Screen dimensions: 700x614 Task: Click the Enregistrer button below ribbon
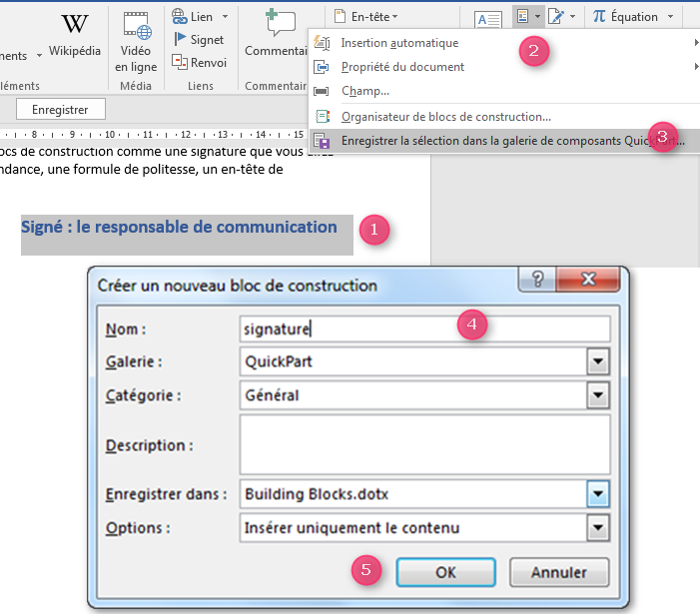pos(61,110)
